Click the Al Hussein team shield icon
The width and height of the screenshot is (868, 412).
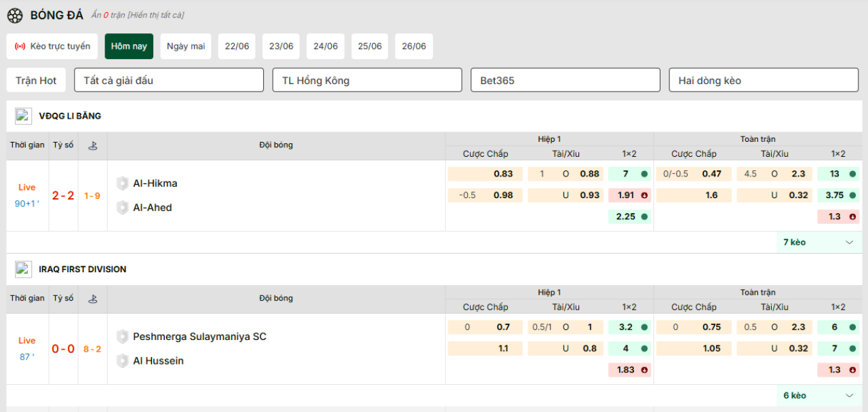(x=122, y=361)
